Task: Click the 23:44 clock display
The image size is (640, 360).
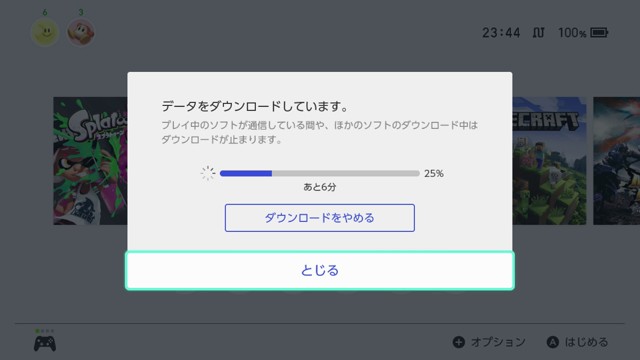Action: point(501,33)
